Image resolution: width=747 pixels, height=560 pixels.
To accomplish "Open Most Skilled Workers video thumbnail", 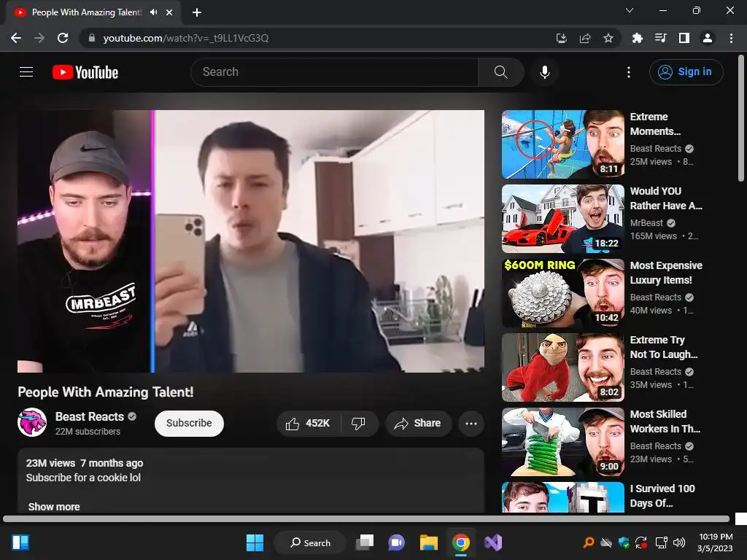I will [562, 441].
